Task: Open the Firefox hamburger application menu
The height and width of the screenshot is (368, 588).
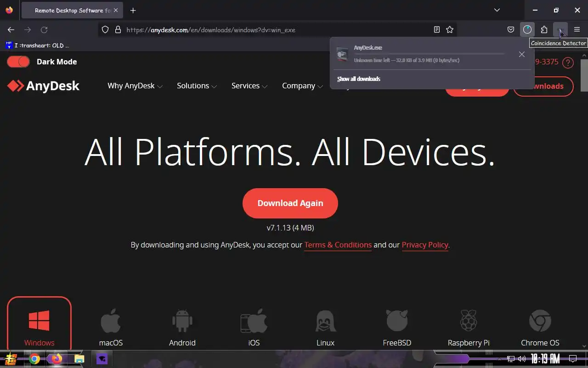Action: tap(577, 29)
